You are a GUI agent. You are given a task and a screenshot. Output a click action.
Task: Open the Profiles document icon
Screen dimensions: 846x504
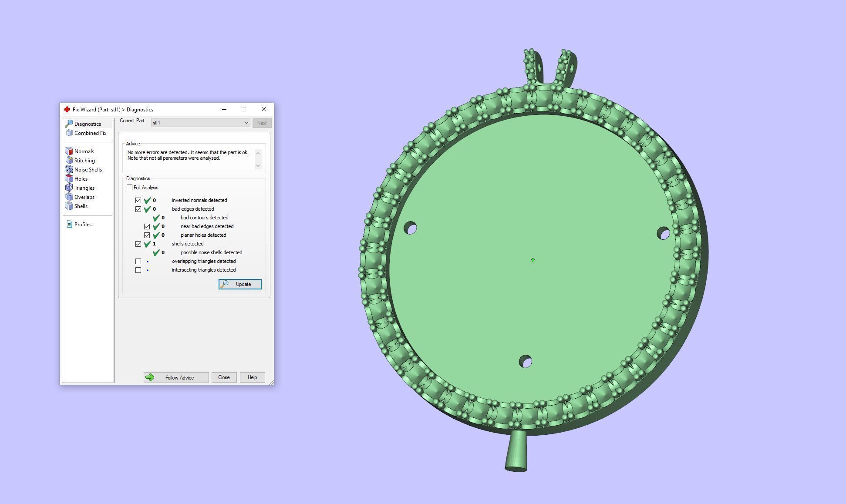point(69,224)
